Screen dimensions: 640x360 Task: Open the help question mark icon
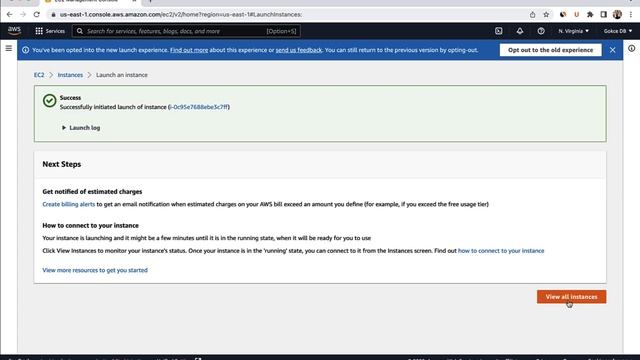(541, 31)
